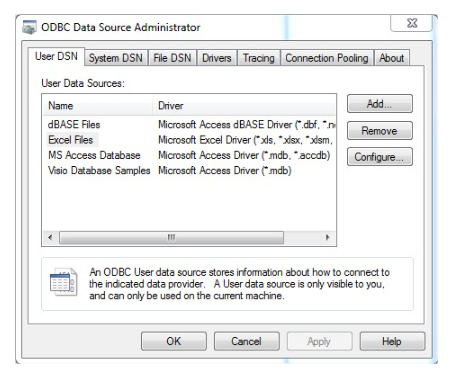Click the Remove button

(x=380, y=130)
